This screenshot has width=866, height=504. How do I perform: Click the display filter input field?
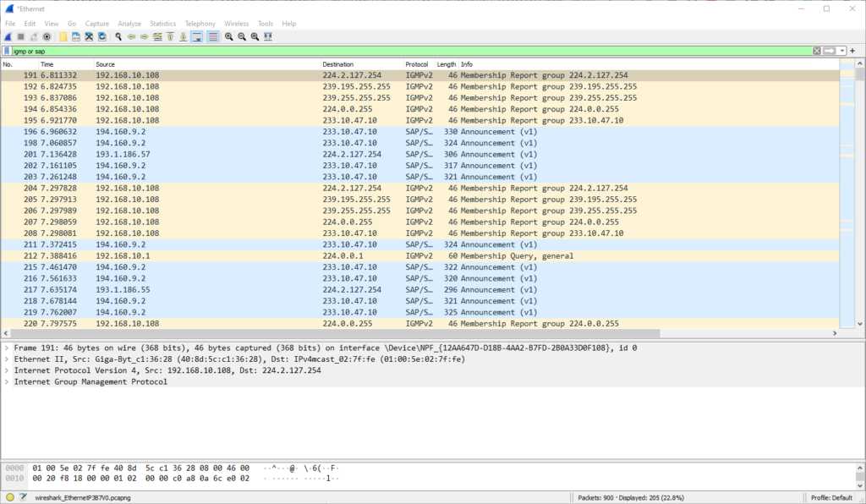click(x=412, y=51)
